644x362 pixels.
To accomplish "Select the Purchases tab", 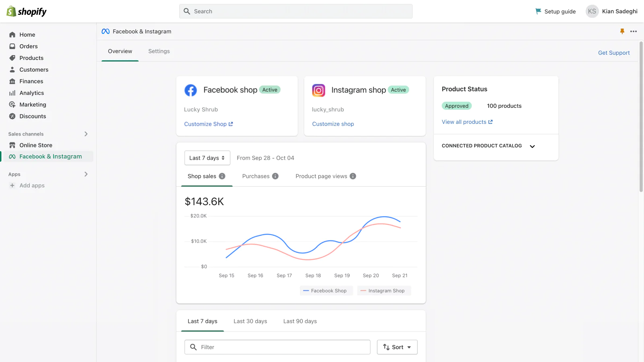I will pos(260,176).
